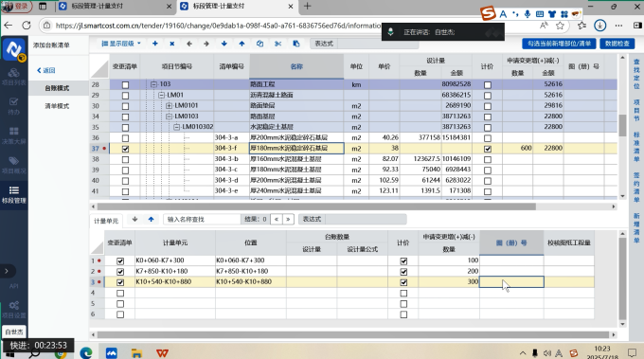Click the add row plus icon in toolbar

(154, 44)
